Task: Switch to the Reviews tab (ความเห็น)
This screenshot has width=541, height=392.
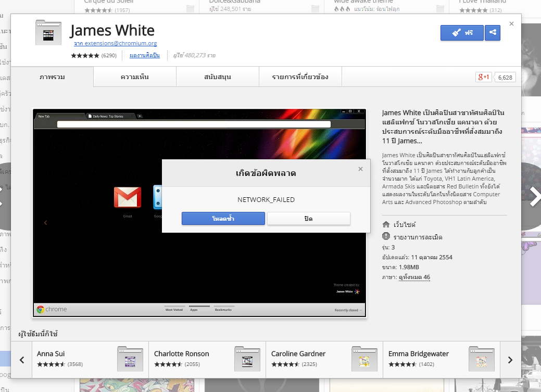Action: (134, 77)
